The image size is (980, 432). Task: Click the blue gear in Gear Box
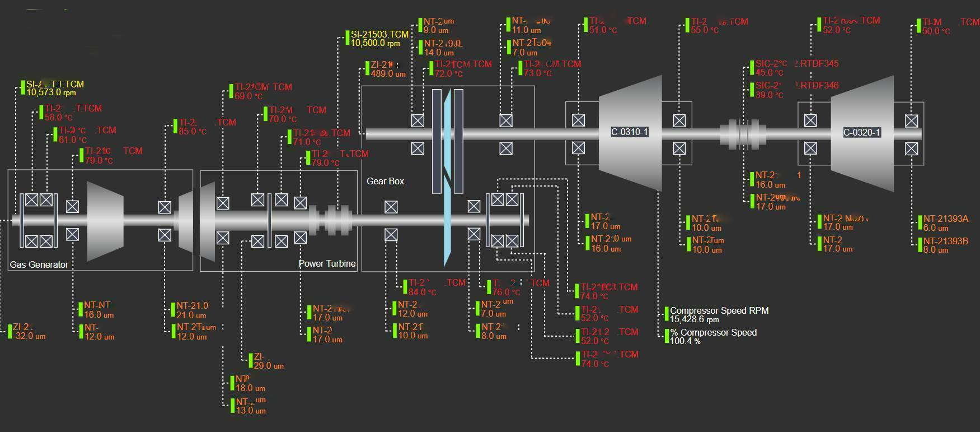click(447, 179)
